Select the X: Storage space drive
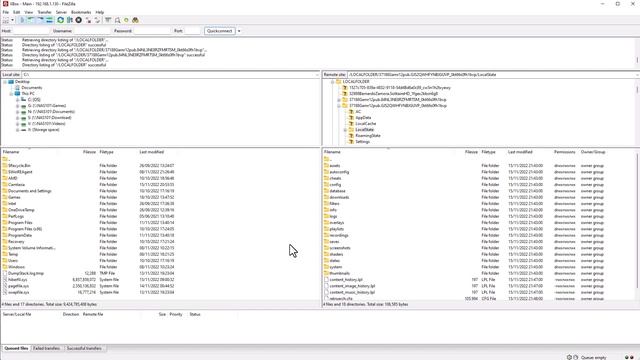Viewport: 640px width, 360px height. click(x=43, y=130)
